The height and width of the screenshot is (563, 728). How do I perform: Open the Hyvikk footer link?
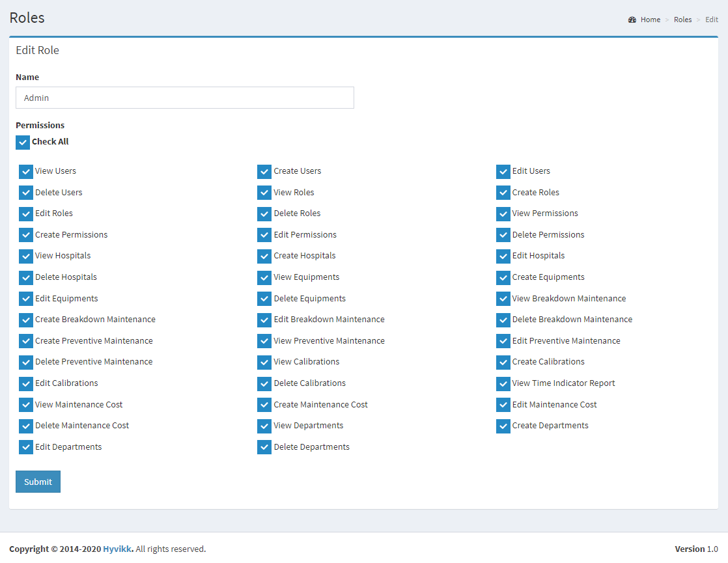coord(117,549)
